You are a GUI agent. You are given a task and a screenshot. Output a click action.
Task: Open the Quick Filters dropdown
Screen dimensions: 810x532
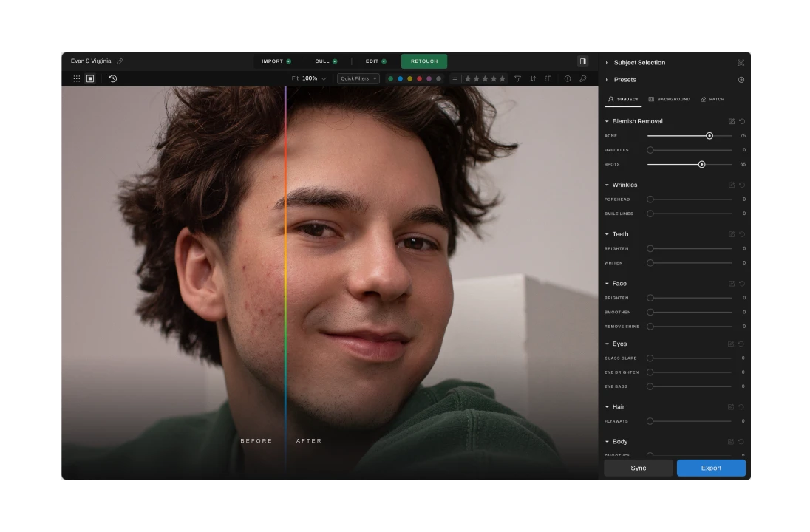[x=358, y=78]
